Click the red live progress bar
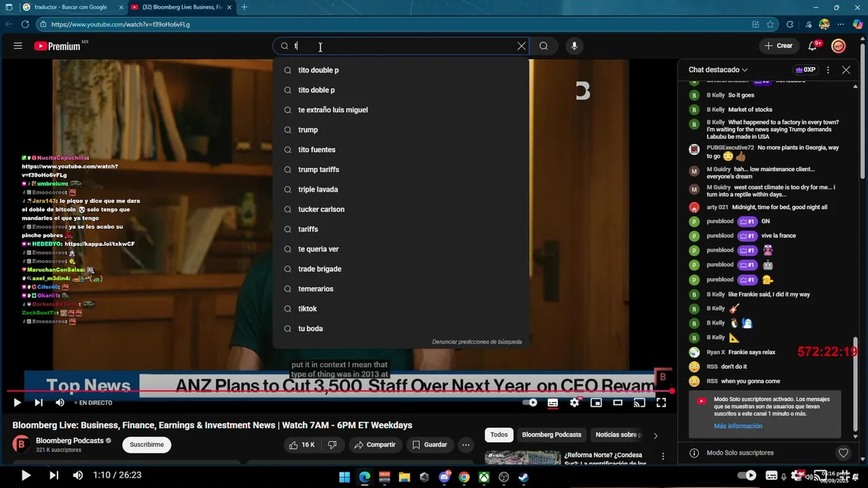This screenshot has width=868, height=488. [339, 391]
